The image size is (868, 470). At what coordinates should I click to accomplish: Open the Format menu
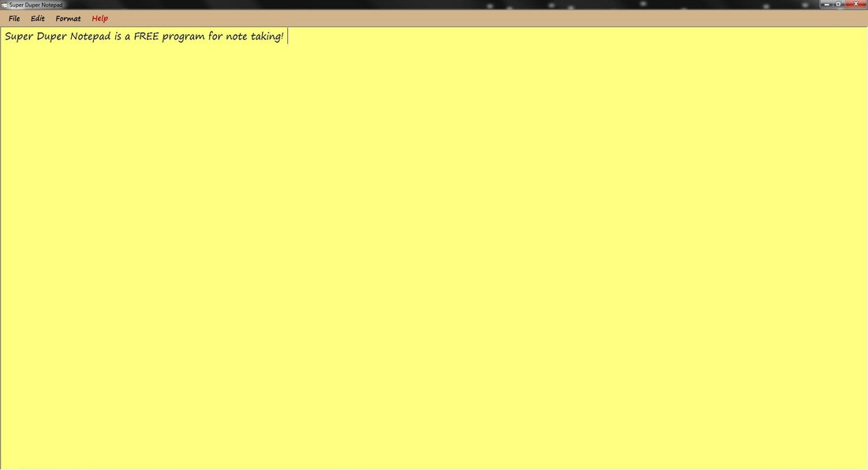(68, 18)
